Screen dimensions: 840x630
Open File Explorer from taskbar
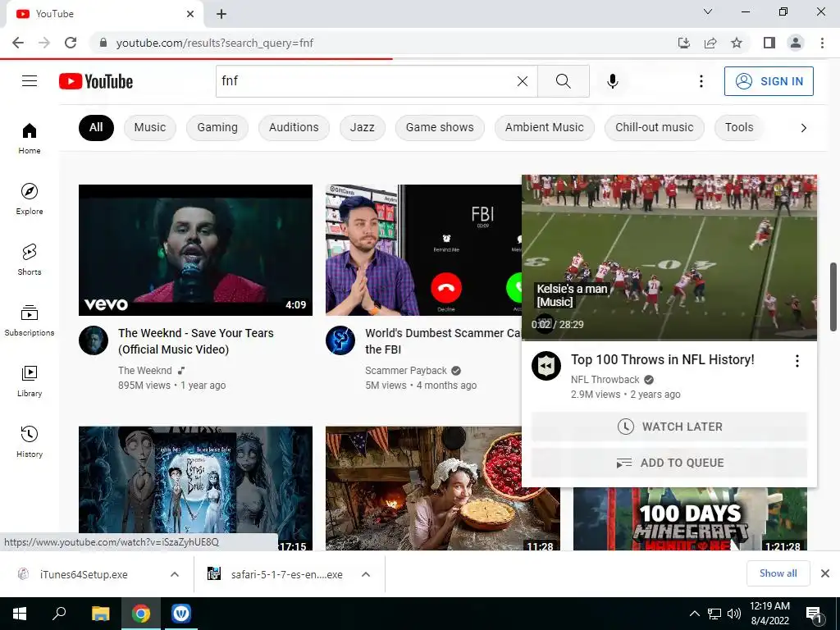pos(100,614)
